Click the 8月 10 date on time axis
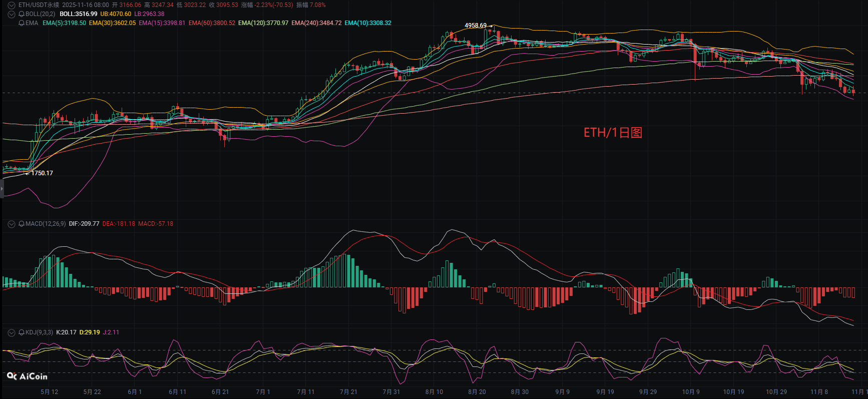This screenshot has width=868, height=399. (434, 391)
